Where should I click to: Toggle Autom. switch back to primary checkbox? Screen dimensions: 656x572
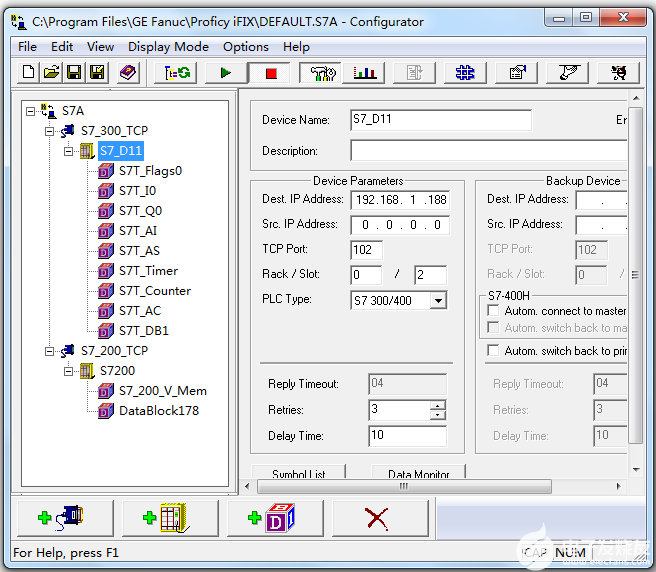point(493,350)
